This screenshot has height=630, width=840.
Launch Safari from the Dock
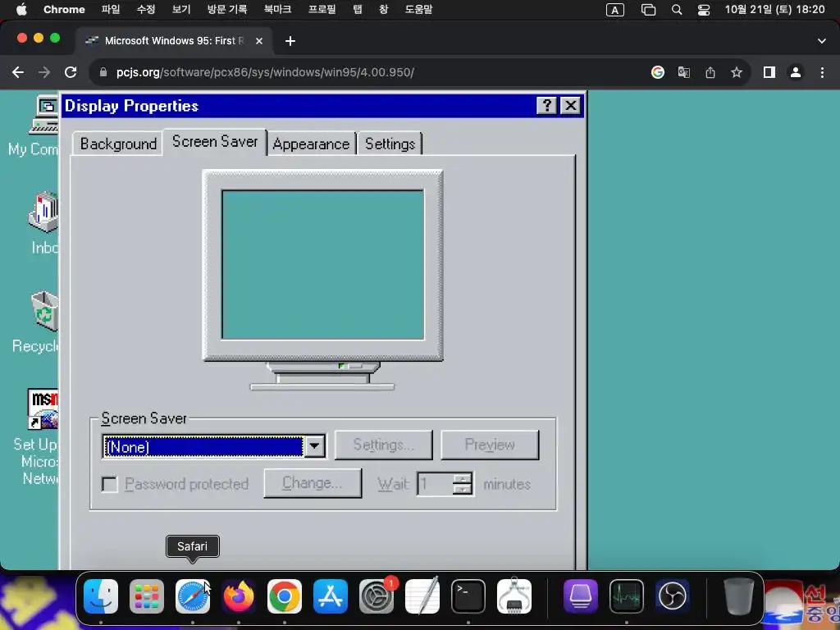click(x=193, y=596)
